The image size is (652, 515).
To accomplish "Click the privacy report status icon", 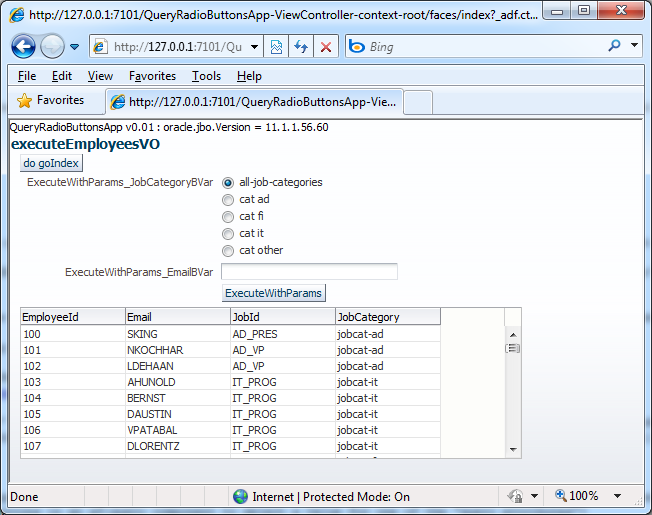I will (x=515, y=496).
